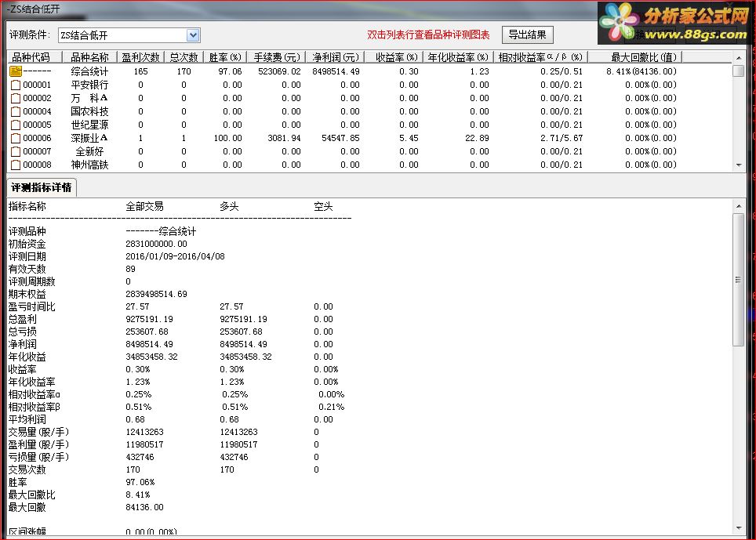Sort by the 年化收益率(%) column header
The width and height of the screenshot is (756, 540).
pos(458,57)
